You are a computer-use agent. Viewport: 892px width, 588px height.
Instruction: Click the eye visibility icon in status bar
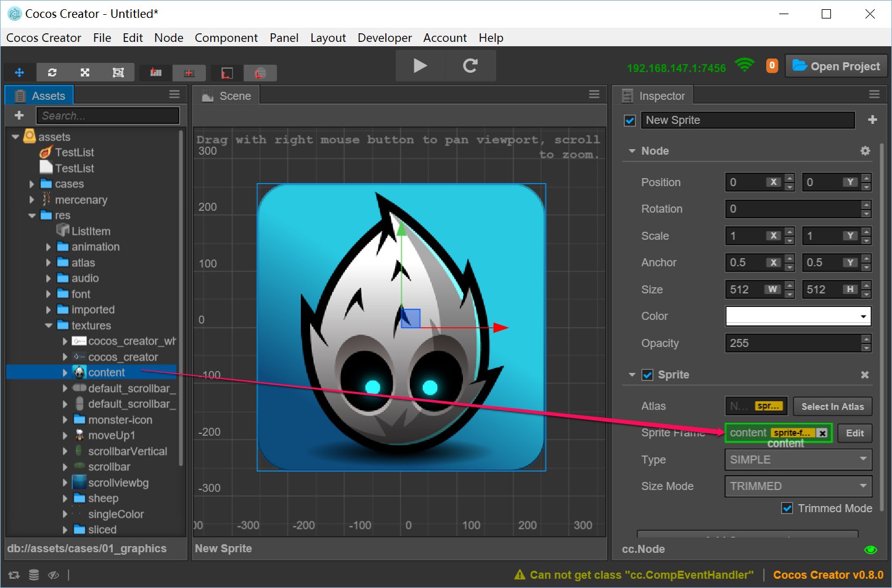(x=54, y=574)
